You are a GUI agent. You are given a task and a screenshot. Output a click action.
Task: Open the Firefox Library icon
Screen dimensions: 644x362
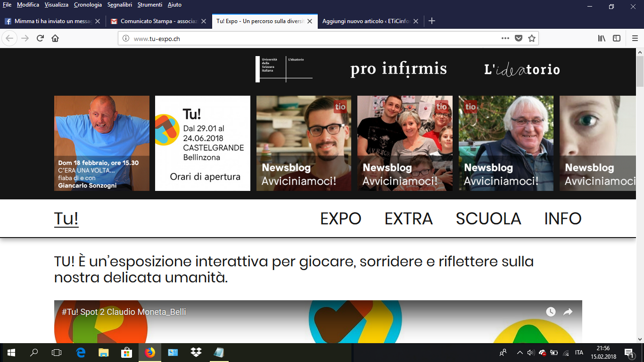tap(602, 39)
